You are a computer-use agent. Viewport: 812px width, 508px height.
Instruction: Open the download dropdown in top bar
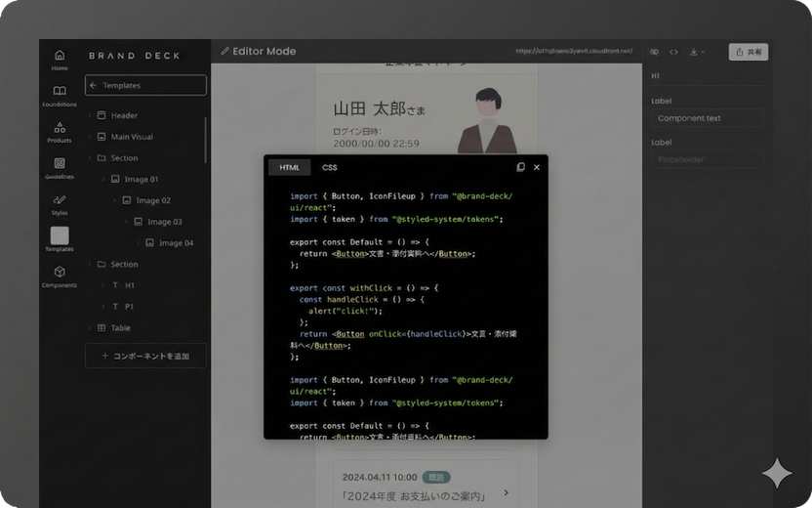point(696,52)
